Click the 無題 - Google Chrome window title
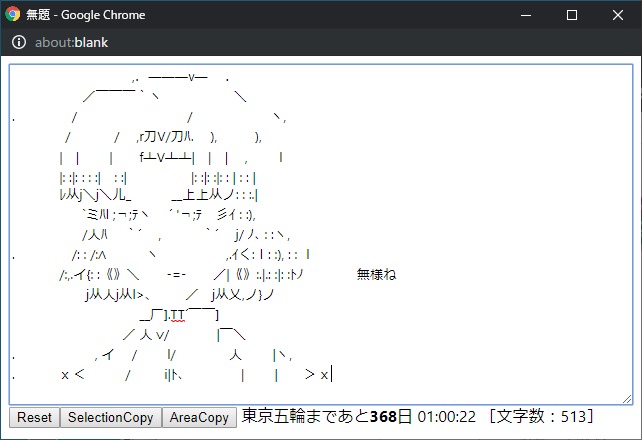 85,15
